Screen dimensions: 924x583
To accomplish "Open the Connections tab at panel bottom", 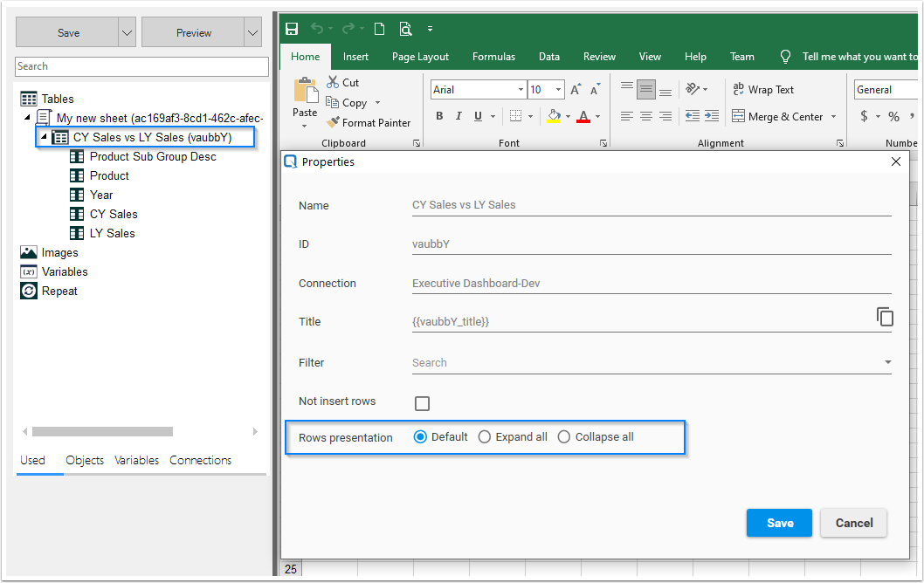I will [x=200, y=460].
